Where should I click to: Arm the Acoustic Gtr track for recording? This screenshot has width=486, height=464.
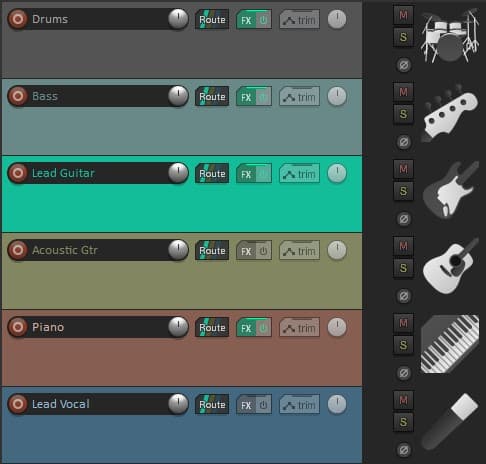pos(18,250)
